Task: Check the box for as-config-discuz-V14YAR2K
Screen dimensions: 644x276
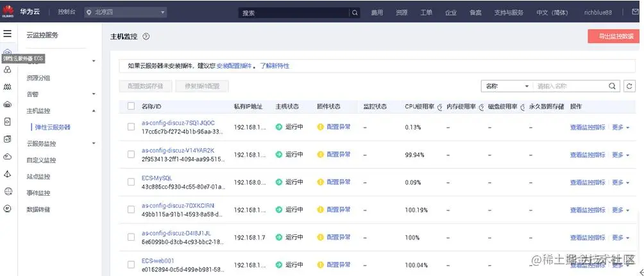Action: pos(131,155)
